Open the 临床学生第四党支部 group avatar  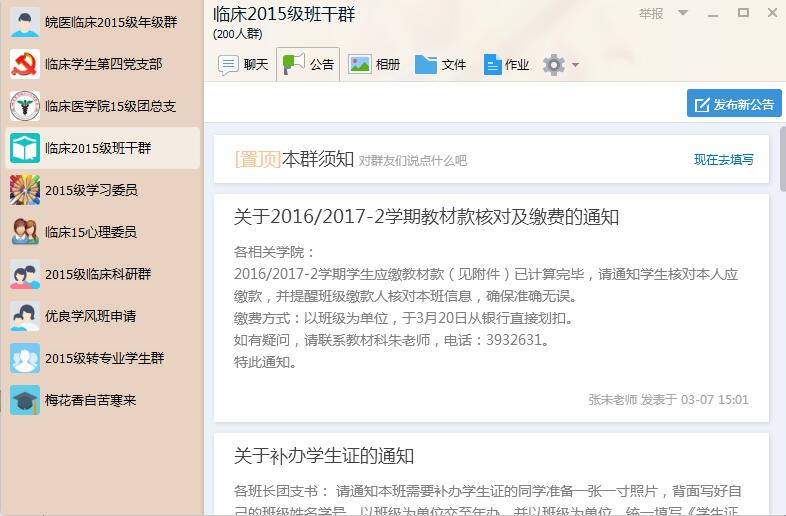pos(25,64)
